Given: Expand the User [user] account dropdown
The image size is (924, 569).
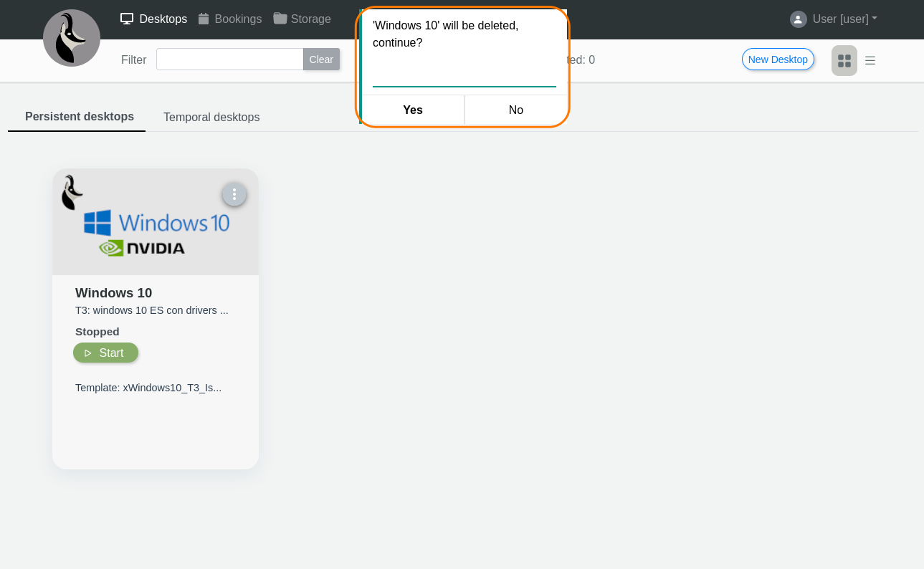Looking at the screenshot, I should tap(834, 19).
